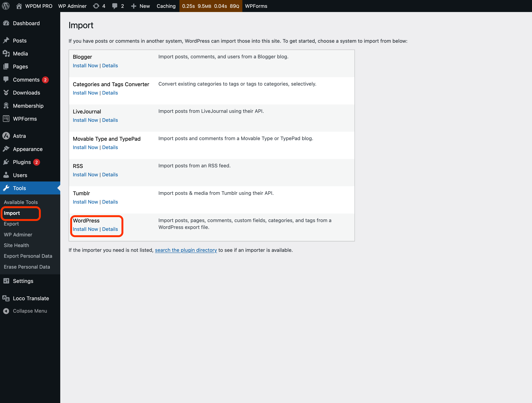Open Erase Personal Data submenu item
The width and height of the screenshot is (532, 403).
coord(27,267)
